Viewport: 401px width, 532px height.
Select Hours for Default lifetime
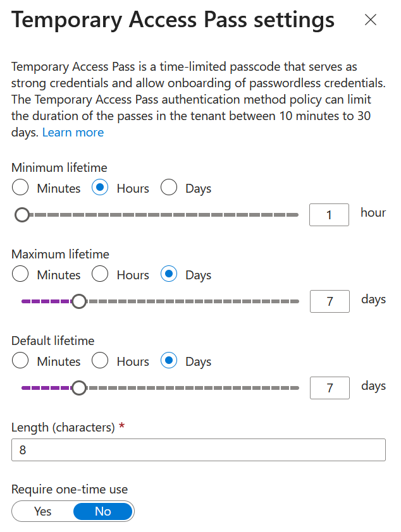[x=101, y=361]
